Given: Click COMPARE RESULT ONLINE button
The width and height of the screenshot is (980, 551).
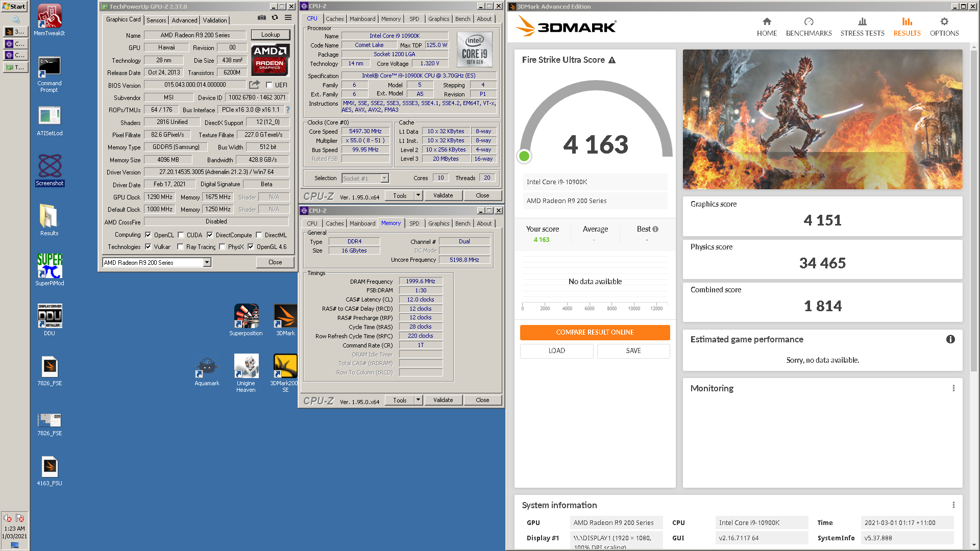Looking at the screenshot, I should pyautogui.click(x=595, y=332).
